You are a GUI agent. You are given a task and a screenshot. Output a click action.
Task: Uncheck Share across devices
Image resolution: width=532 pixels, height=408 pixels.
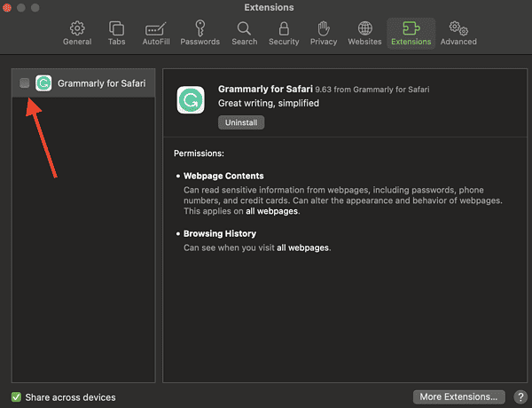pyautogui.click(x=17, y=396)
